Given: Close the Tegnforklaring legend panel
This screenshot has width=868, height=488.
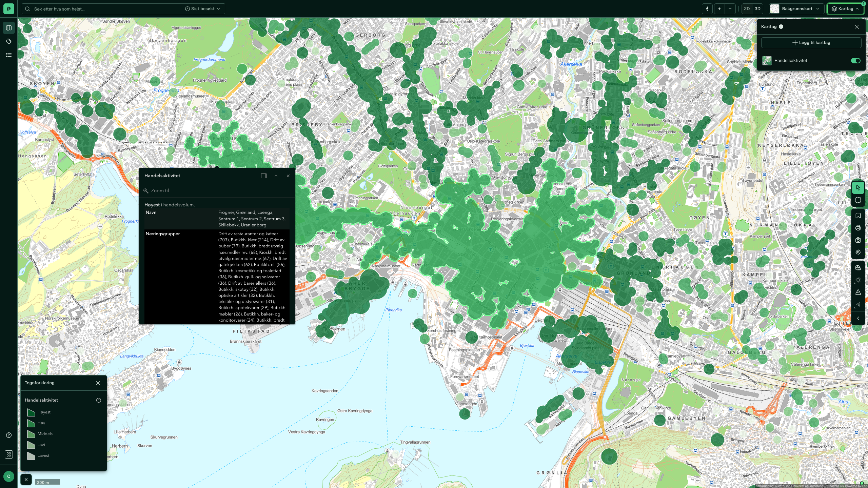Looking at the screenshot, I should tap(98, 383).
